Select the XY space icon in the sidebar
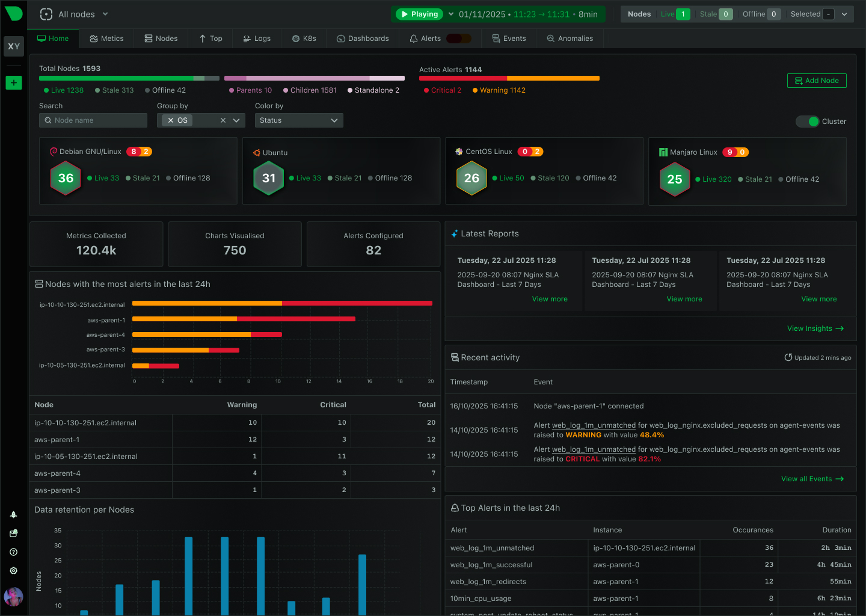Screen dimensions: 866x616 13,46
